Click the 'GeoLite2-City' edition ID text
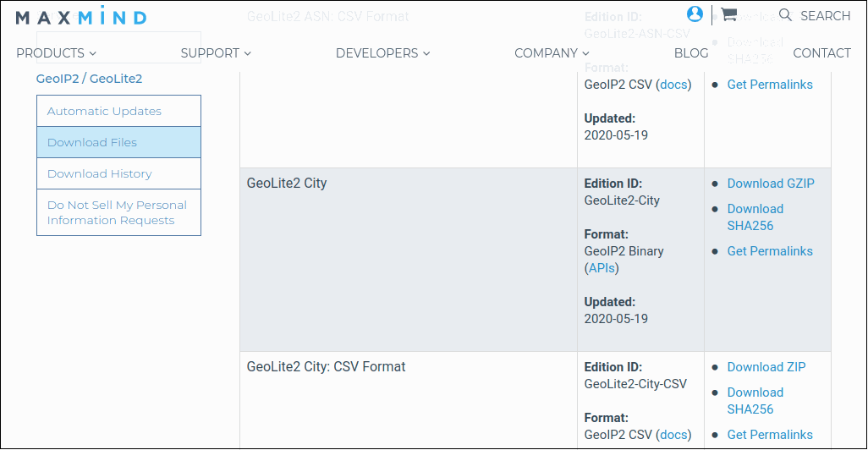The height and width of the screenshot is (450, 868). point(622,200)
